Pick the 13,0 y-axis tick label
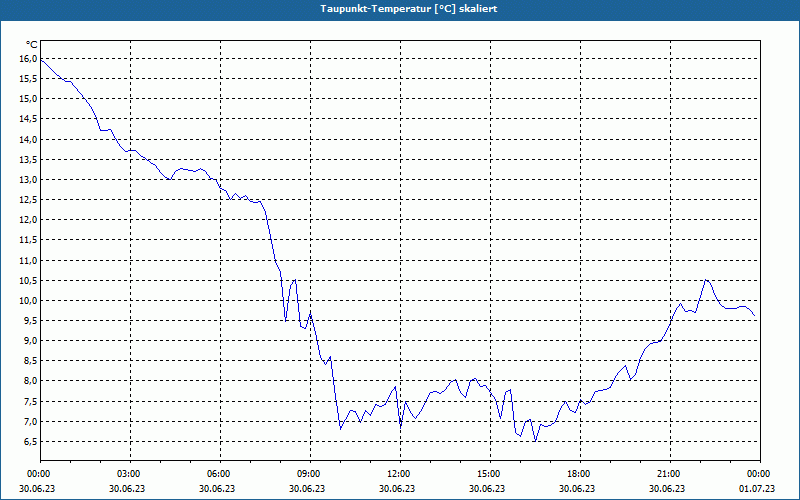Screen dimensions: 800x500 (29, 179)
